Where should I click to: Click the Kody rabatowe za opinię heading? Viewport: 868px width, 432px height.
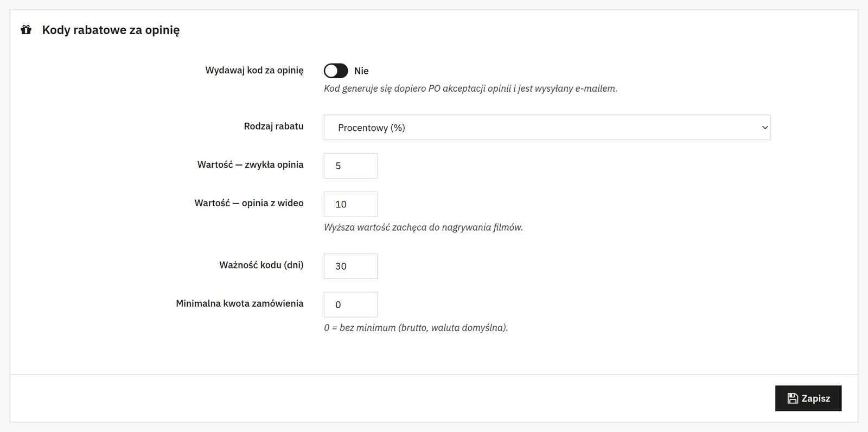(x=111, y=30)
